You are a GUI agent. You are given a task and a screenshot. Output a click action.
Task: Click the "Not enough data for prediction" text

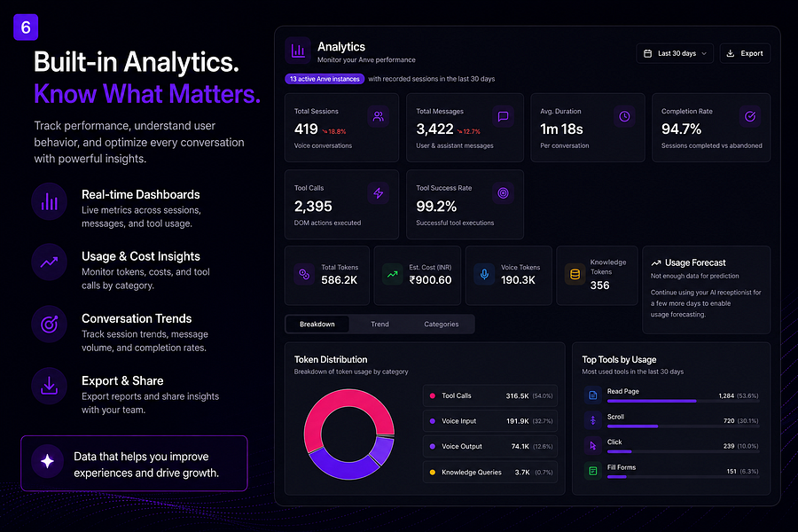click(694, 276)
